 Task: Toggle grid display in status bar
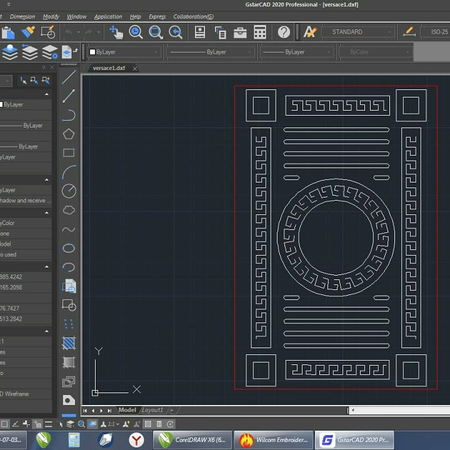point(5,424)
